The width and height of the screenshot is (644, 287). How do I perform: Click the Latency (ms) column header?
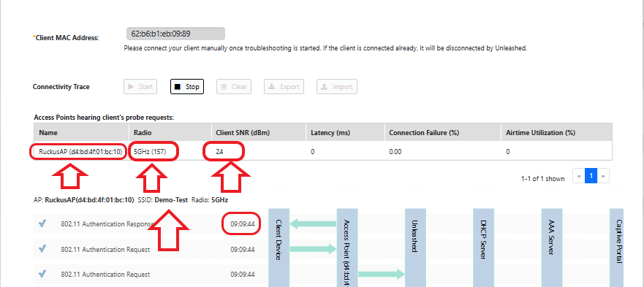point(345,133)
